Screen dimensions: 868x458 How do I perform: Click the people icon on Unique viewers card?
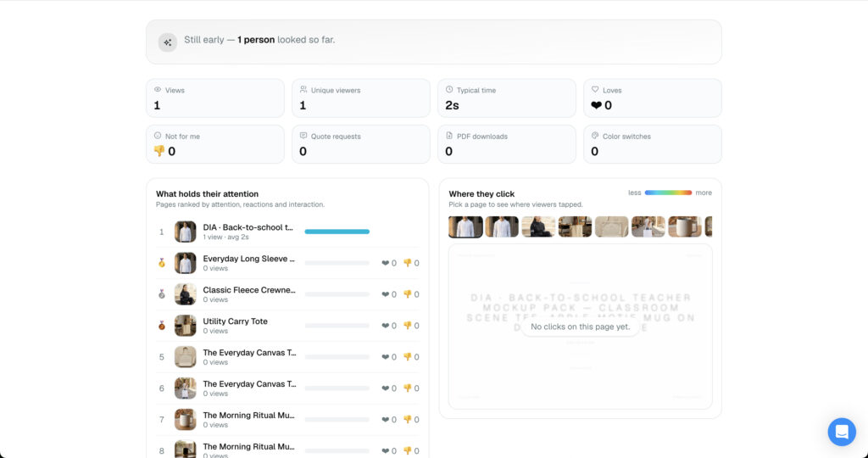pos(303,90)
